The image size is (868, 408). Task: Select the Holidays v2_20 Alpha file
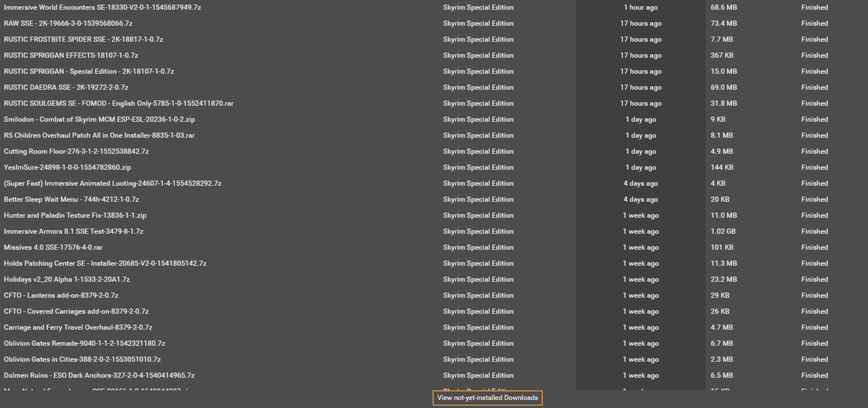pyautogui.click(x=67, y=279)
